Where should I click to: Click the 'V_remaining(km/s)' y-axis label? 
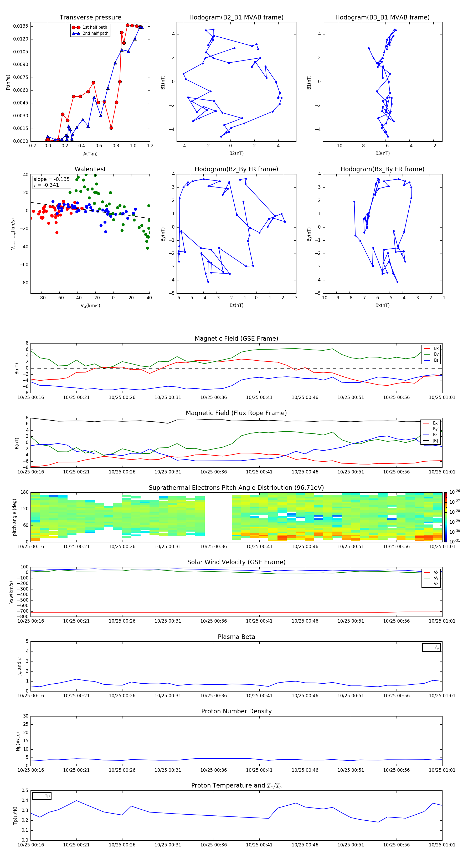(x=13, y=234)
